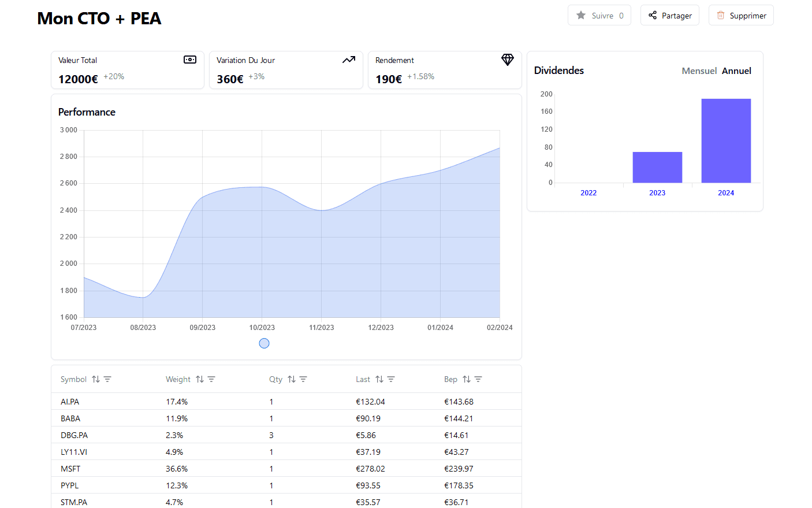Click the 360€ daily variation value
The image size is (812, 508).
pyautogui.click(x=230, y=79)
